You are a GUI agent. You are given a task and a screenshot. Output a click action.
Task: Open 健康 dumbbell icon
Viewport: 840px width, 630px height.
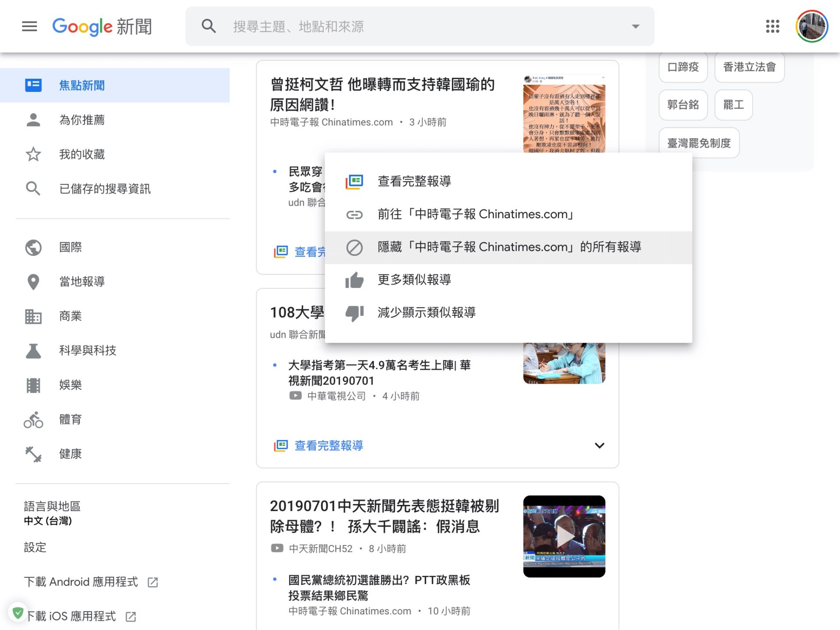[33, 454]
